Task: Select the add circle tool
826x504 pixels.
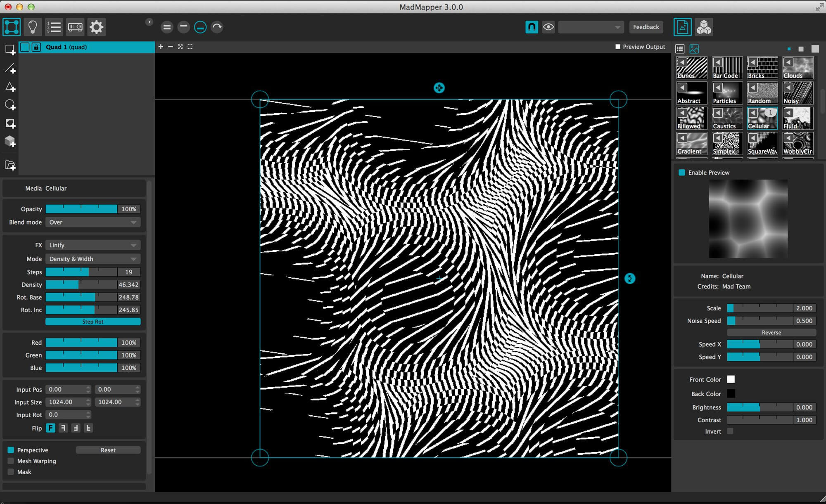Action: tap(10, 105)
